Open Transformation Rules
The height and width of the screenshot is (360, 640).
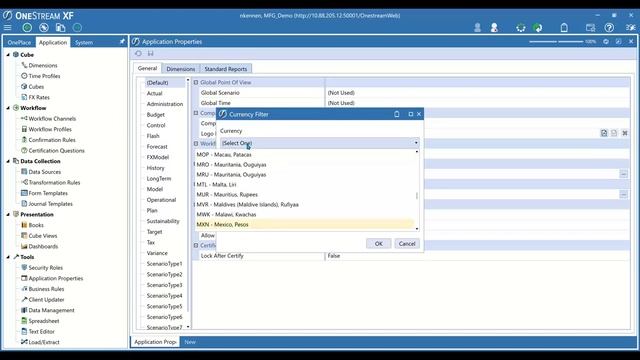pos(54,182)
